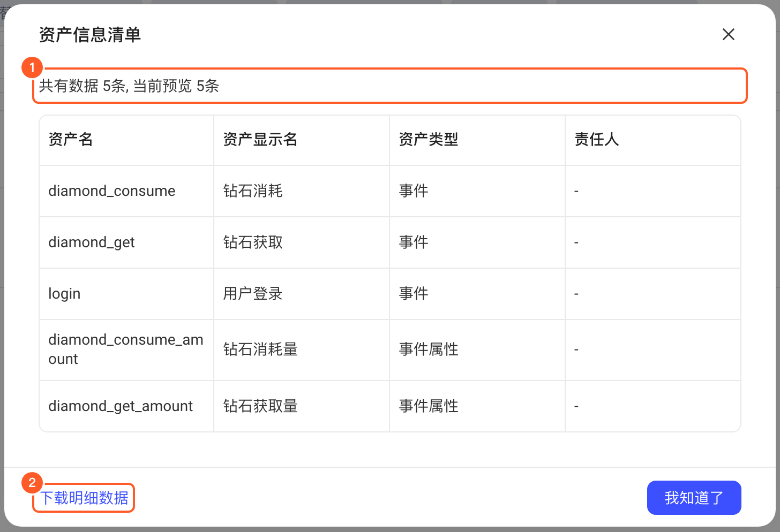The height and width of the screenshot is (532, 780).
Task: Click the 资产信息清单 dialog title
Action: pyautogui.click(x=90, y=35)
